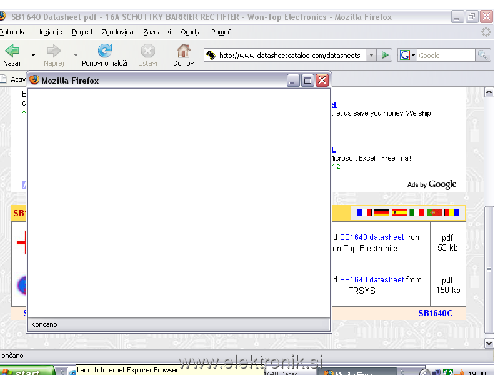Screen dimensions: 500x375
Task: Open the Zaznamki menu
Action: [157, 32]
